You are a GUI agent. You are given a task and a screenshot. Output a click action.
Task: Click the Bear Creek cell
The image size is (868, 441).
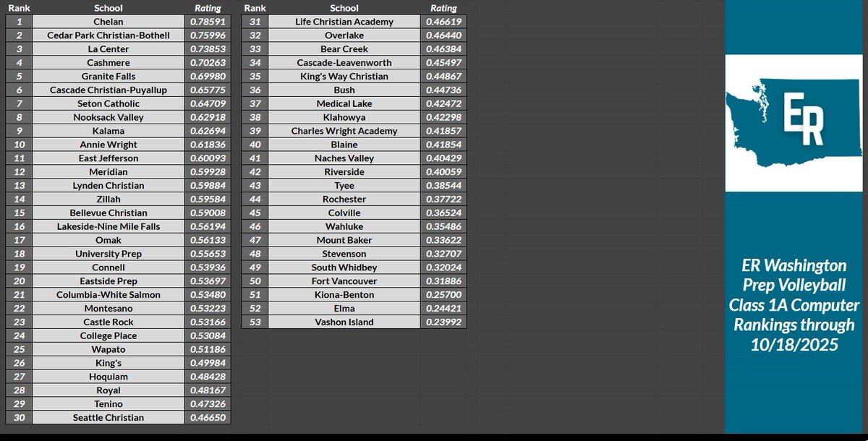click(344, 49)
